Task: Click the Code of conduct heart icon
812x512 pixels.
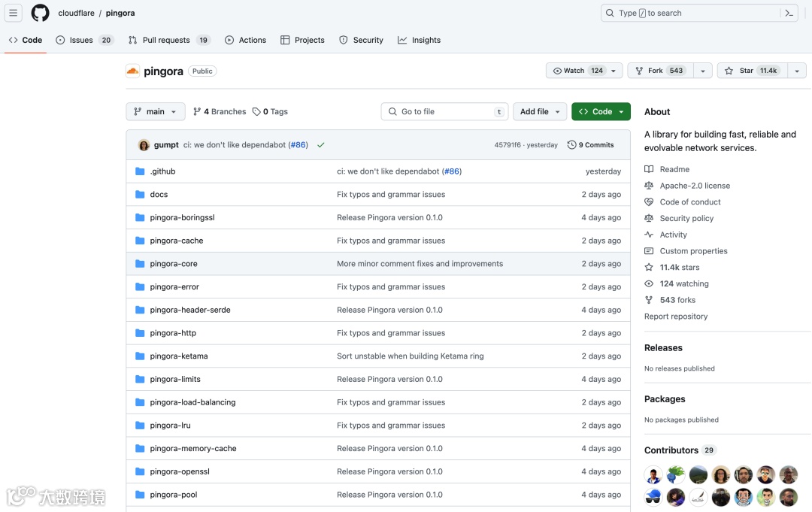Action: pyautogui.click(x=649, y=202)
